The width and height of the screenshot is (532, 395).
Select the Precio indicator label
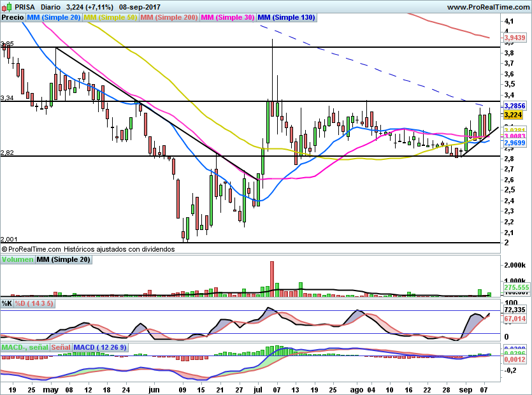[x=13, y=17]
